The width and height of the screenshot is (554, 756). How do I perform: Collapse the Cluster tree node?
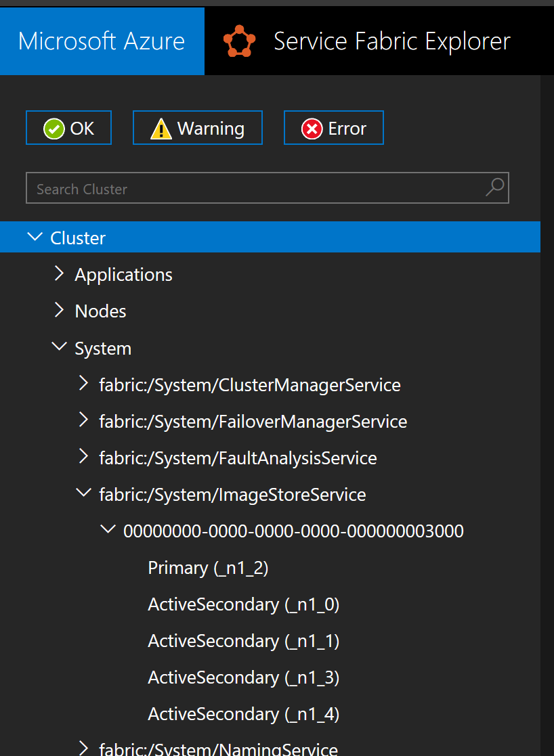pyautogui.click(x=33, y=238)
